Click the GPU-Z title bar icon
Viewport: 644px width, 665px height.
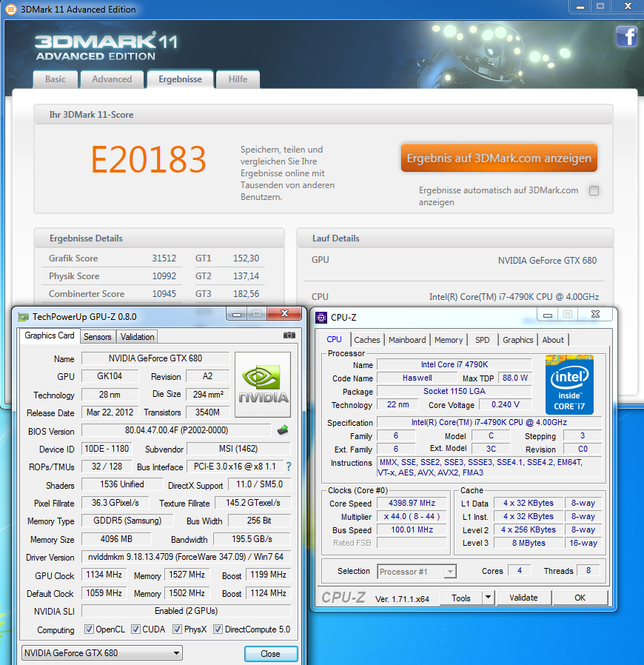(x=23, y=317)
